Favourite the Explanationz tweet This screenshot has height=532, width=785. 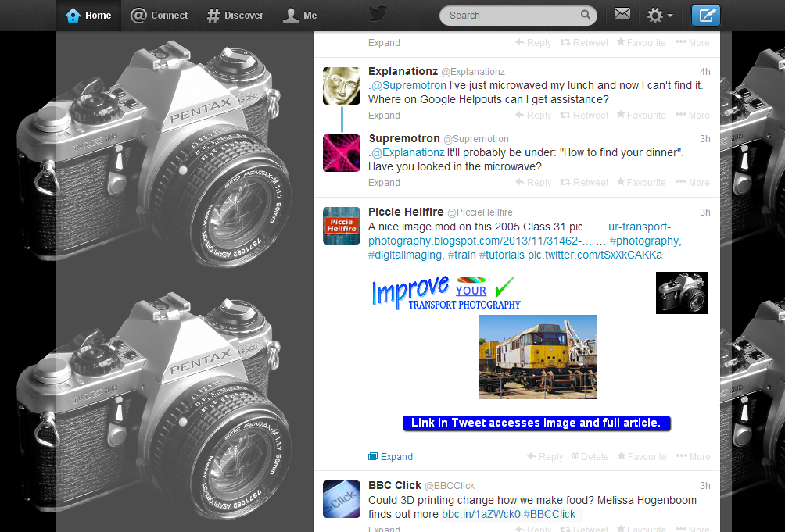point(641,116)
